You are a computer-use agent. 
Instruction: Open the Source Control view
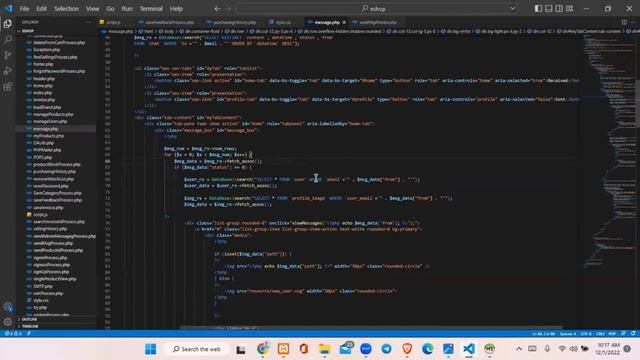click(x=7, y=55)
